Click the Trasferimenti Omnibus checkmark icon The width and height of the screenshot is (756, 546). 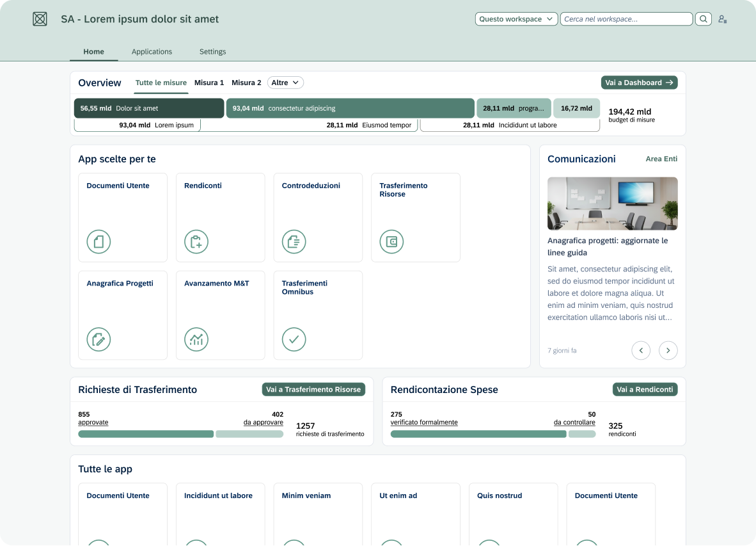click(x=294, y=339)
